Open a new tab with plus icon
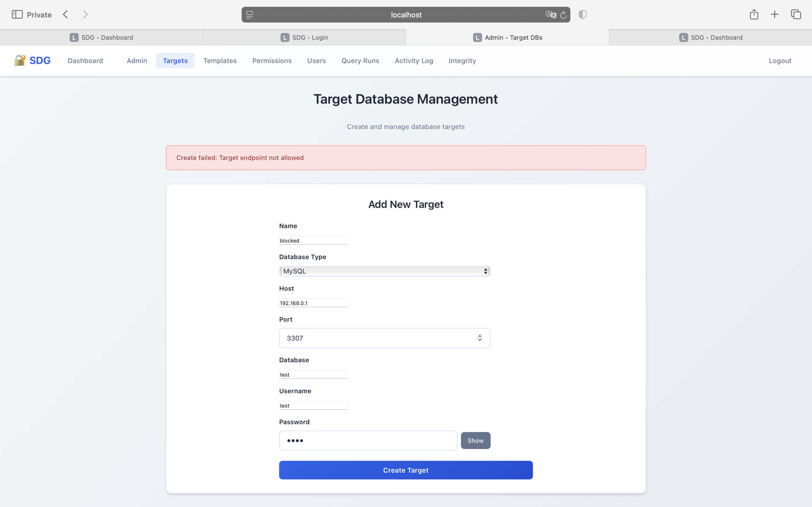 [x=775, y=14]
